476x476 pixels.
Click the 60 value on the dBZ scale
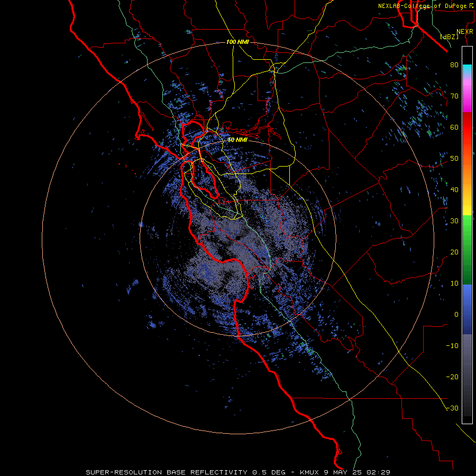[x=454, y=127]
